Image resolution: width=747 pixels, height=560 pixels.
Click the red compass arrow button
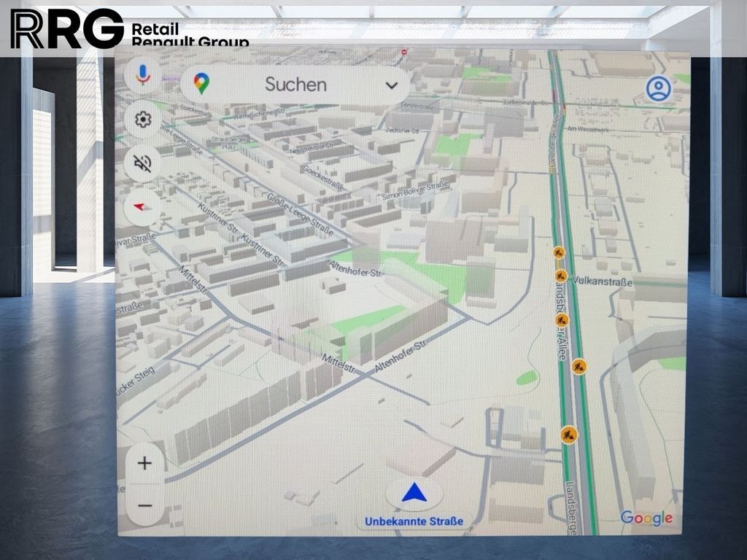point(142,207)
